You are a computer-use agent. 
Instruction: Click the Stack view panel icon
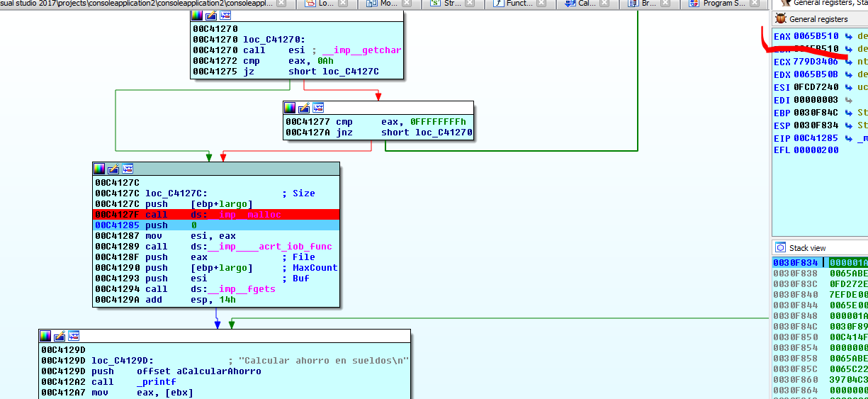point(780,247)
